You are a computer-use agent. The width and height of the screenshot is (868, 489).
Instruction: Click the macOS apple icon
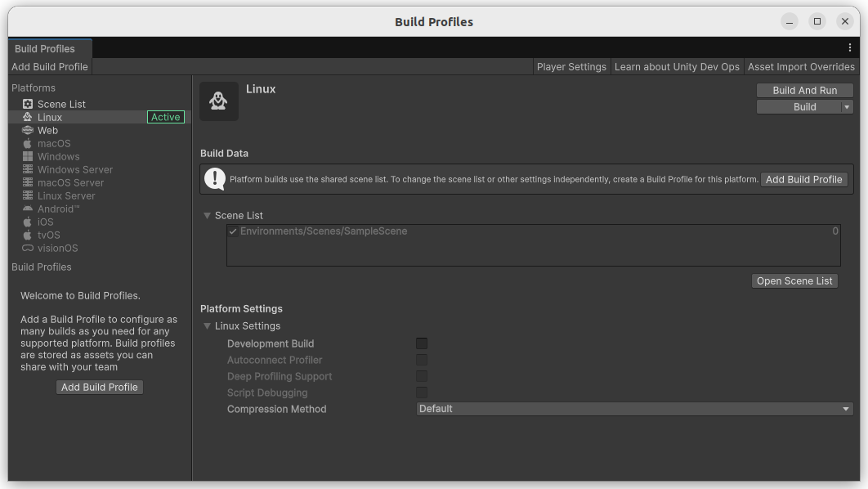click(28, 143)
